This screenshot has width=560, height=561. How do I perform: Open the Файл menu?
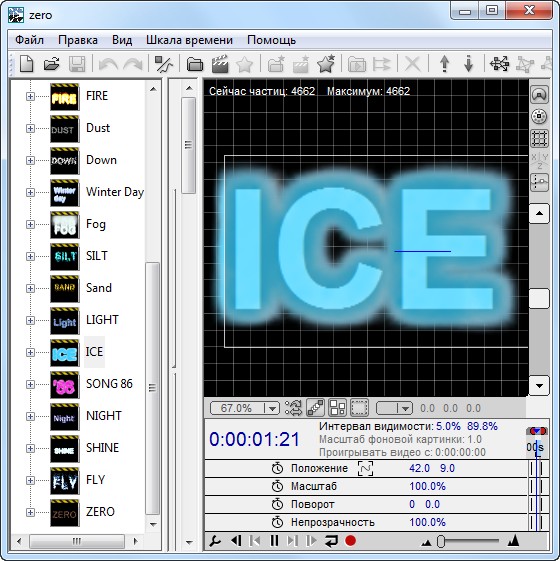tap(29, 40)
